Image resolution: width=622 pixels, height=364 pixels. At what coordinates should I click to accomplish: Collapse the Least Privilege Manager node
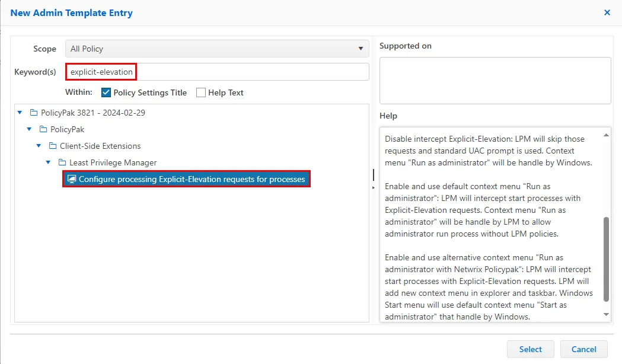point(48,162)
